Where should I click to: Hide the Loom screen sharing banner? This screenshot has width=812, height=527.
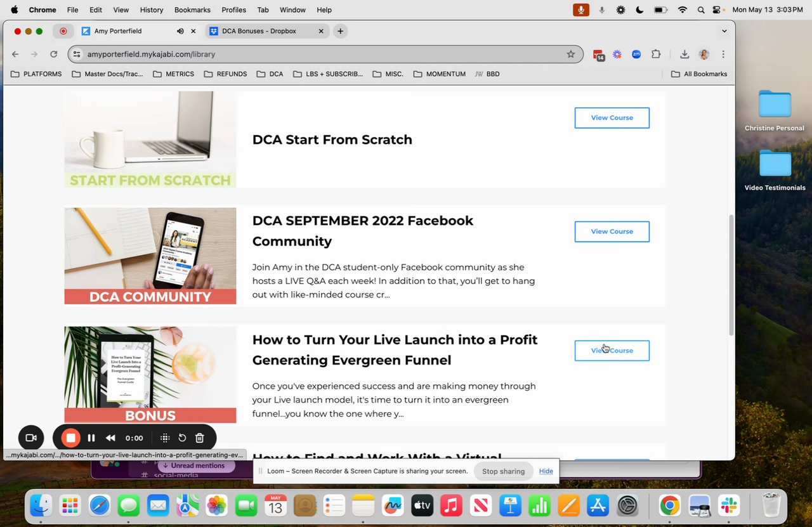click(x=546, y=471)
